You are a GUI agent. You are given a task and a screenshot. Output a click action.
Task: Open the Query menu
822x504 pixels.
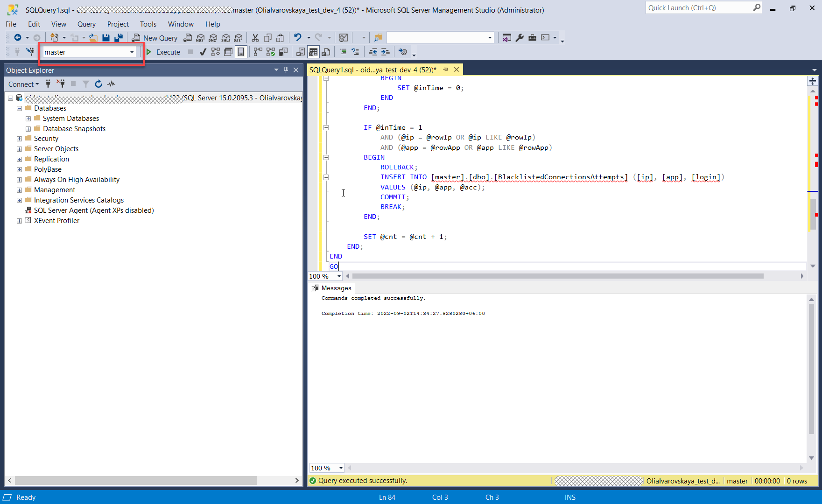point(86,24)
